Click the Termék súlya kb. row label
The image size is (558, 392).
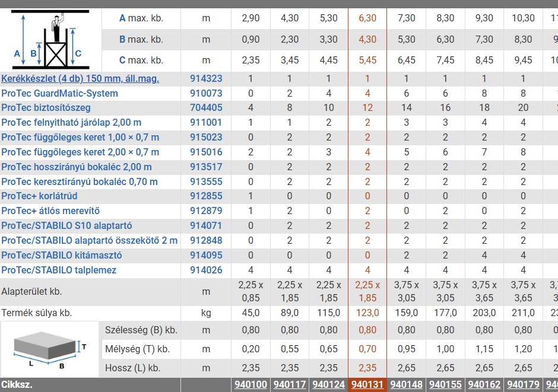coord(36,313)
